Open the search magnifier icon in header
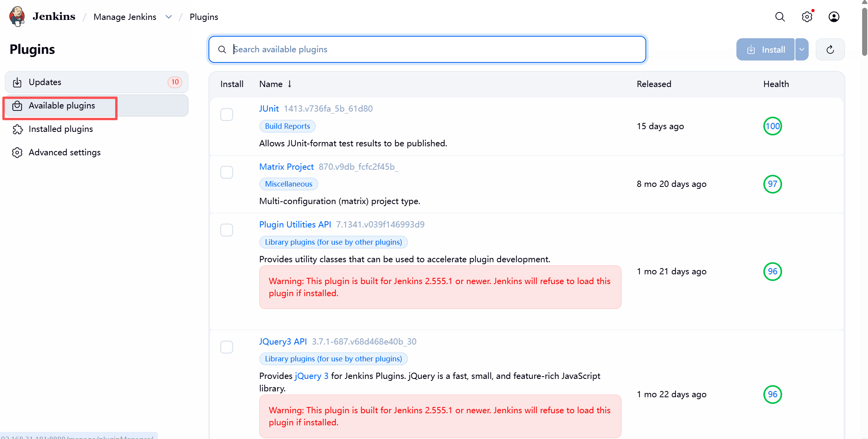Screen dimensions: 868x439 click(x=780, y=17)
